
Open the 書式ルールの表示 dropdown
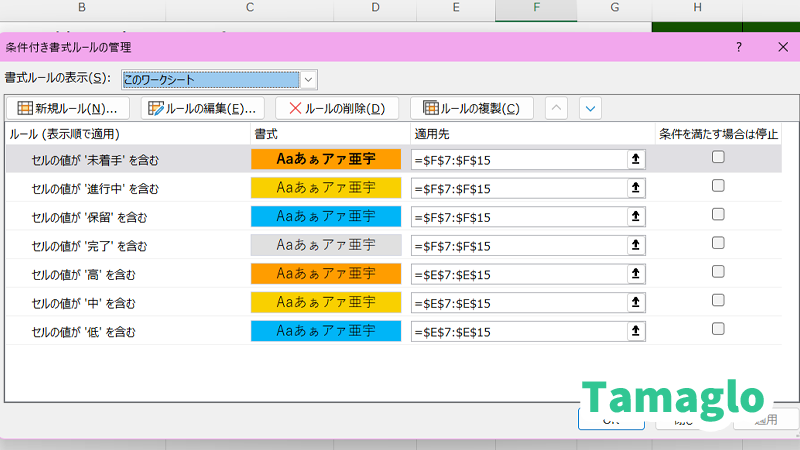click(x=308, y=79)
